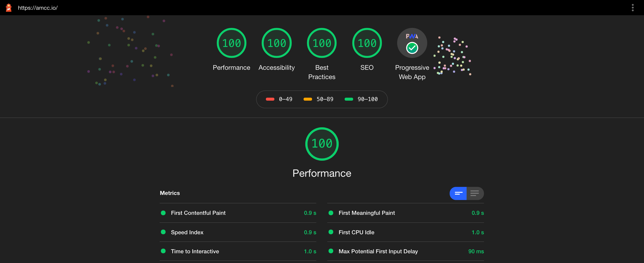Open the https://amcc.io/ URL link
Image resolution: width=644 pixels, height=263 pixels.
[x=38, y=8]
